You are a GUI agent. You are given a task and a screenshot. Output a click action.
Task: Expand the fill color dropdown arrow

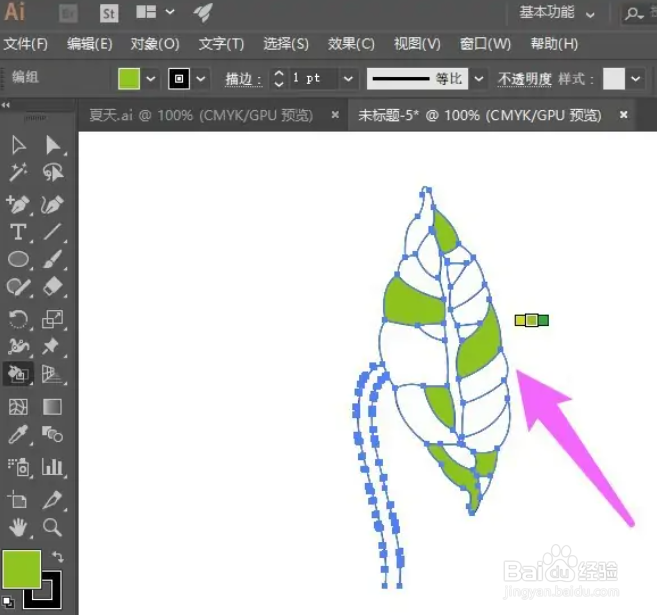(x=151, y=79)
